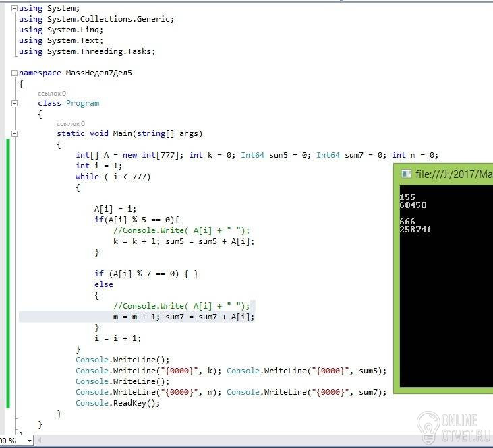This screenshot has height=448, width=493.
Task: Open the editor zoom percentage dropdown
Action: [x=28, y=441]
